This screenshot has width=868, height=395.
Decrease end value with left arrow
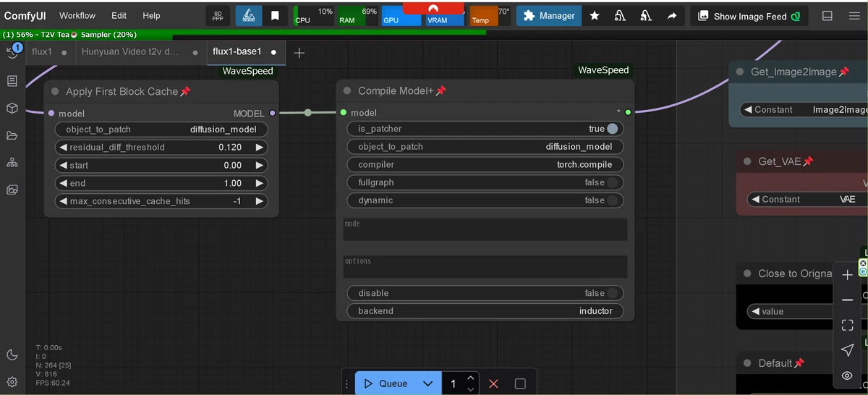(63, 183)
